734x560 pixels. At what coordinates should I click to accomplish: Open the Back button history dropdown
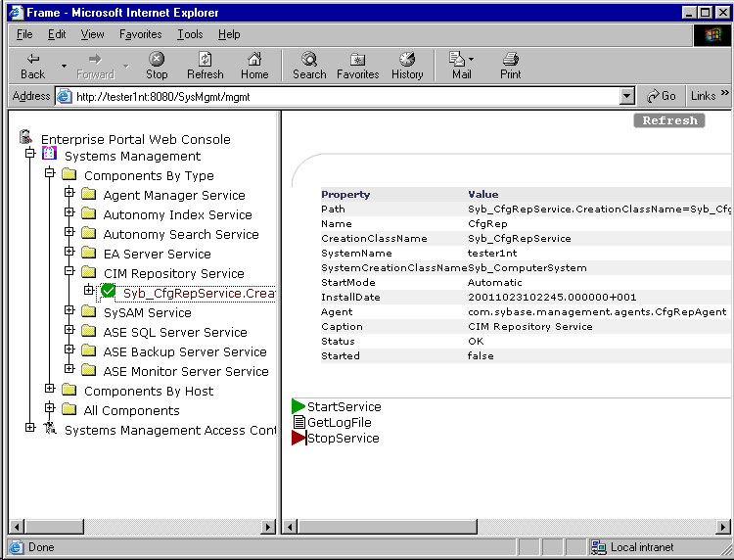[64, 66]
